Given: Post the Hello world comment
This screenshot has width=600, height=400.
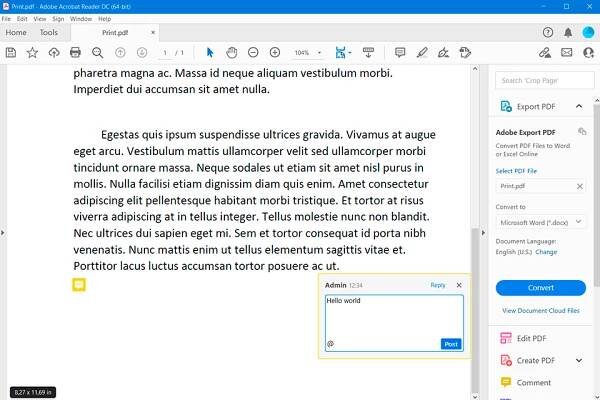Looking at the screenshot, I should 451,344.
